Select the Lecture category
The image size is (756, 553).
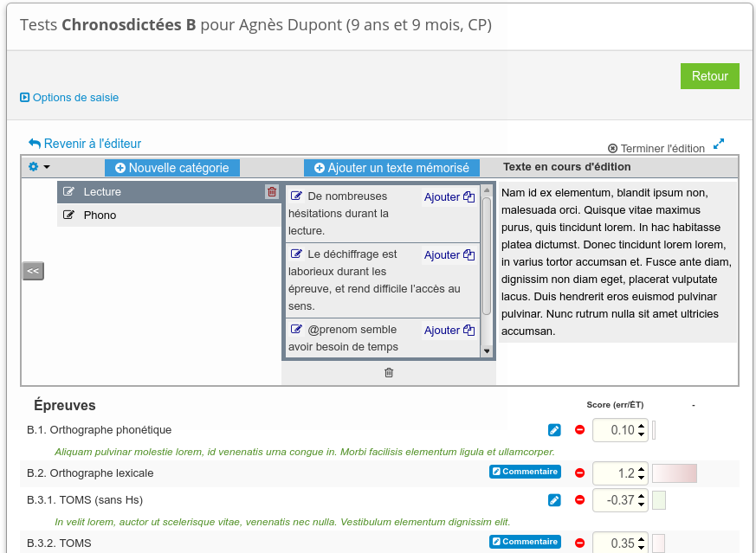[169, 192]
